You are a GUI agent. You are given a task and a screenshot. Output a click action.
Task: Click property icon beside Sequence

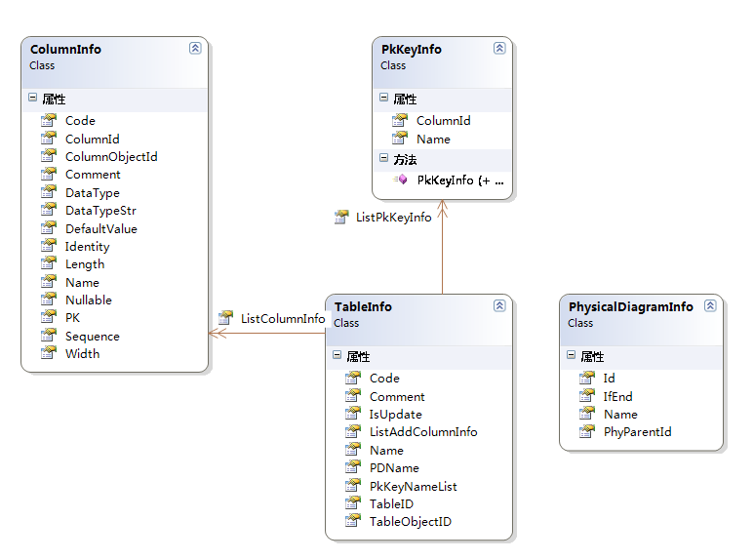[49, 336]
